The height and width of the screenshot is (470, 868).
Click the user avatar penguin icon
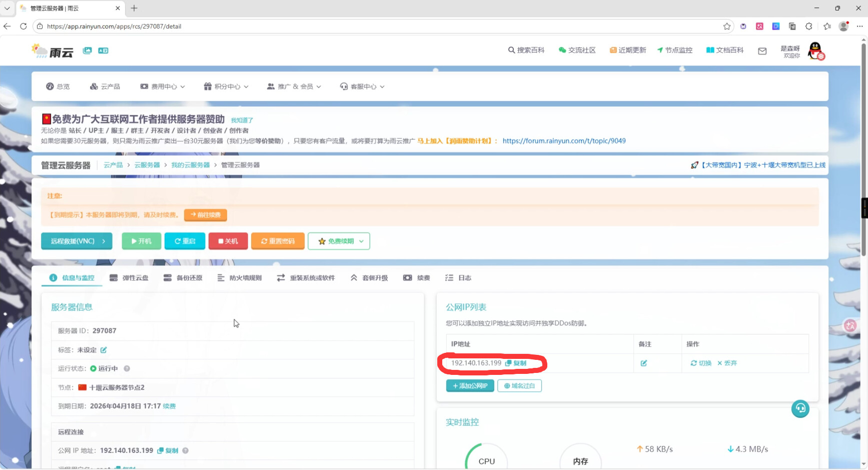(815, 51)
